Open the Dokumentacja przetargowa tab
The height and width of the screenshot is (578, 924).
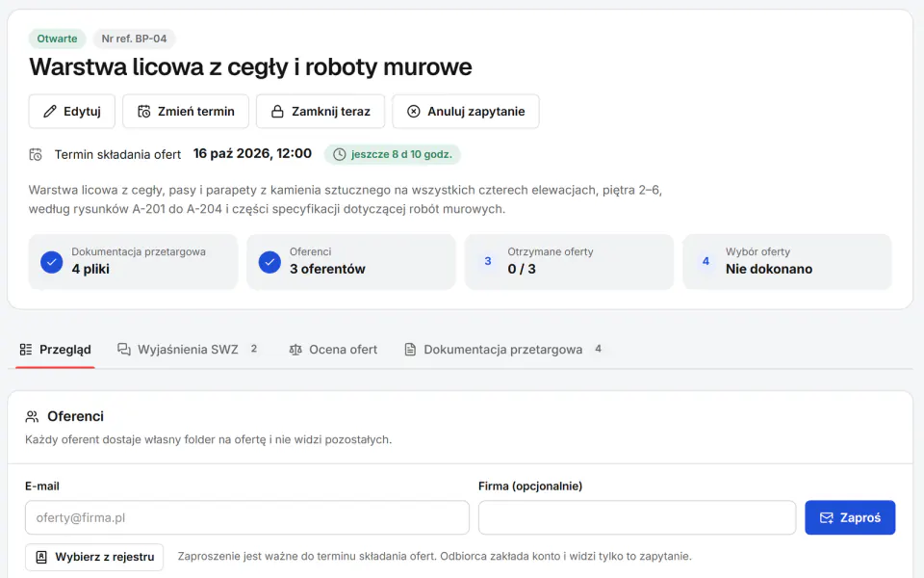click(x=503, y=350)
